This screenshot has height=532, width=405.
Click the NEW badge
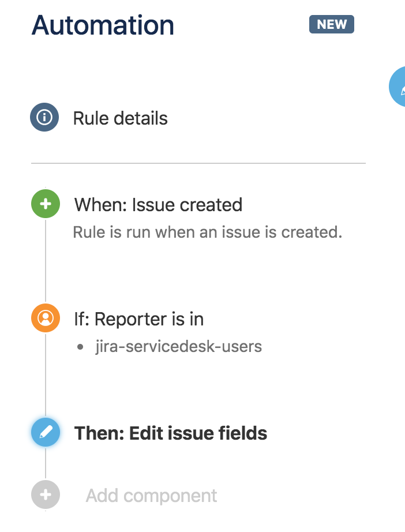pyautogui.click(x=331, y=24)
